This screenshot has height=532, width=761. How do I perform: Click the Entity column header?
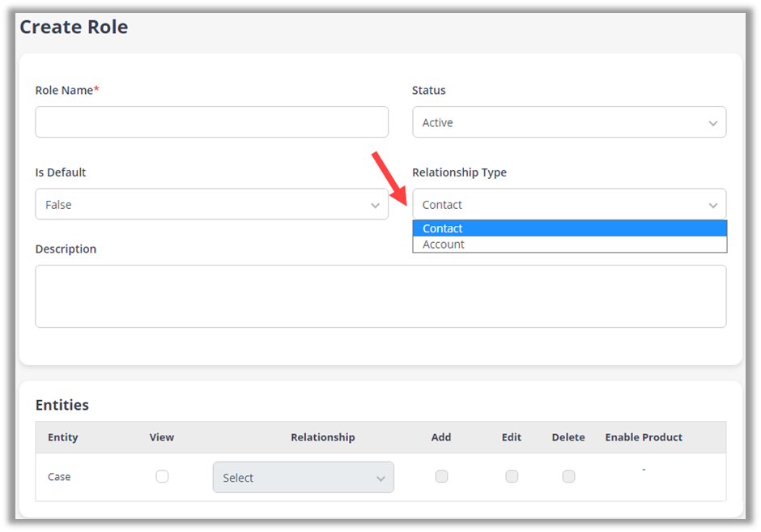63,437
